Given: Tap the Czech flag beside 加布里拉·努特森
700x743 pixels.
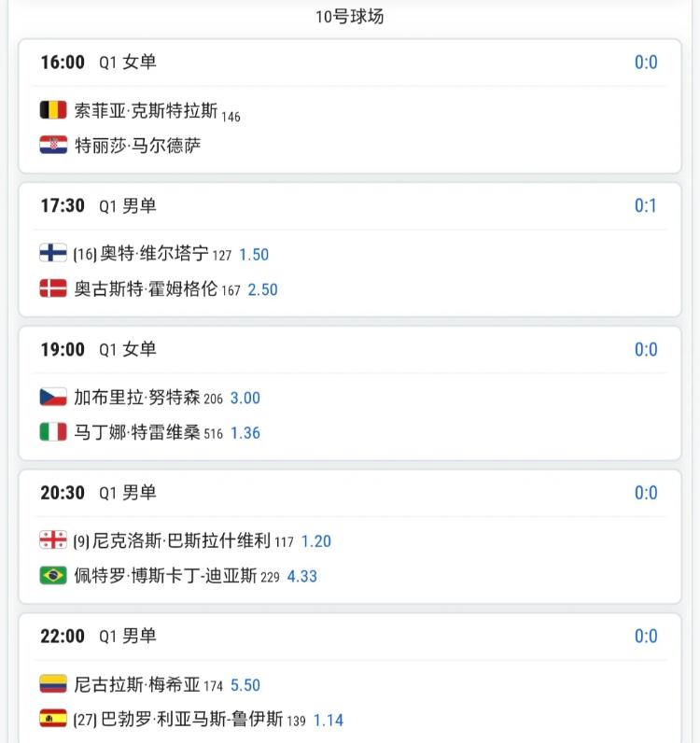Looking at the screenshot, I should [x=53, y=397].
